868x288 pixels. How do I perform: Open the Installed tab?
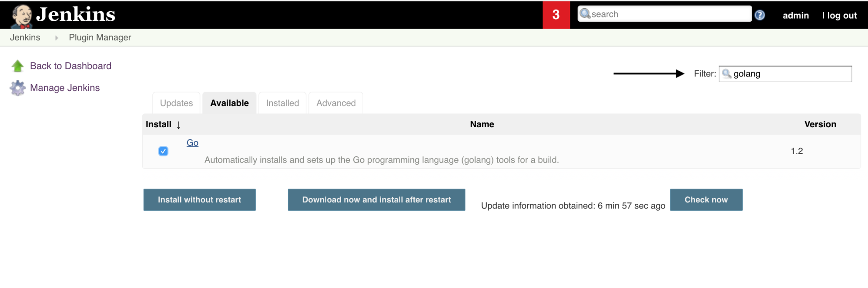point(282,103)
